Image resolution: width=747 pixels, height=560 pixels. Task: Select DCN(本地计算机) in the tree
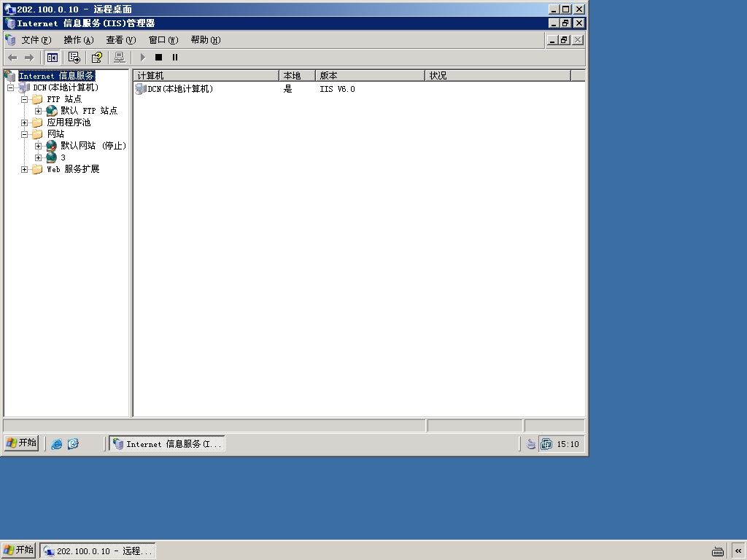[x=65, y=87]
